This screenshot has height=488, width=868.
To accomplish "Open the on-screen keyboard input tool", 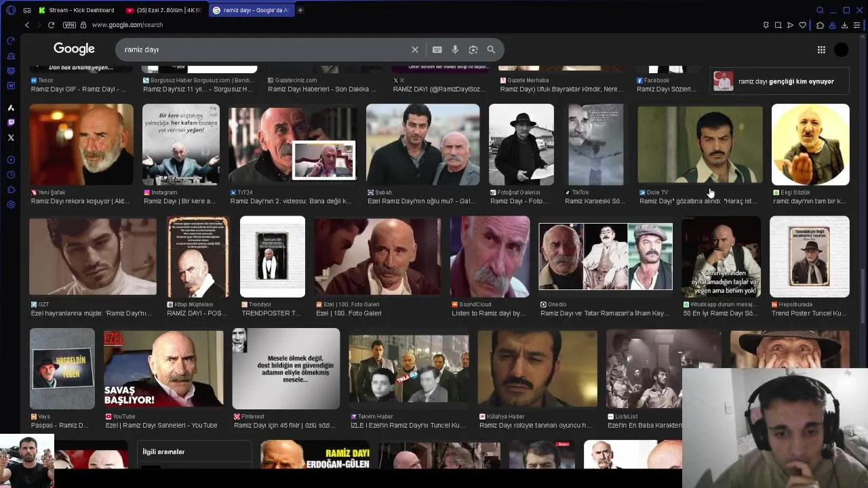I will [x=437, y=49].
